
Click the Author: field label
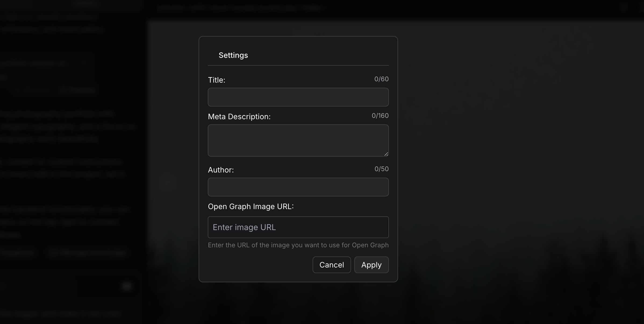(x=221, y=170)
